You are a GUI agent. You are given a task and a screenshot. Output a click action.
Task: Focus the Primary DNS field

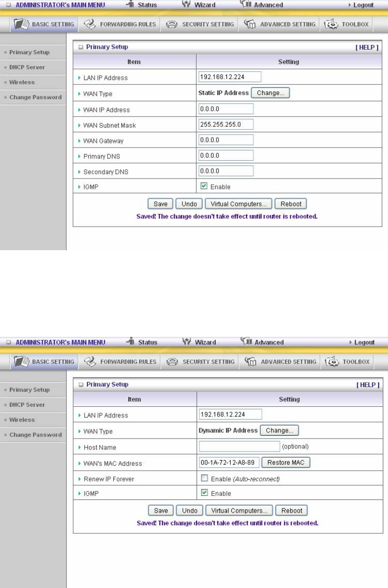click(x=226, y=156)
